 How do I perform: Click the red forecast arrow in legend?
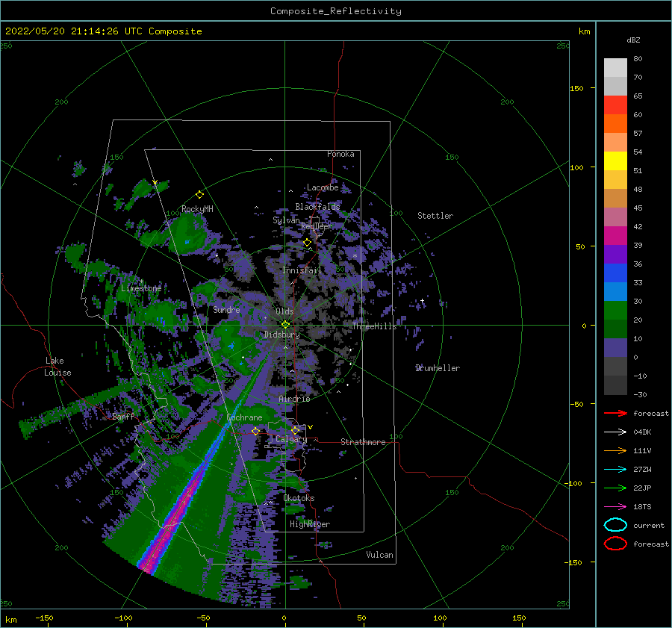pyautogui.click(x=615, y=413)
